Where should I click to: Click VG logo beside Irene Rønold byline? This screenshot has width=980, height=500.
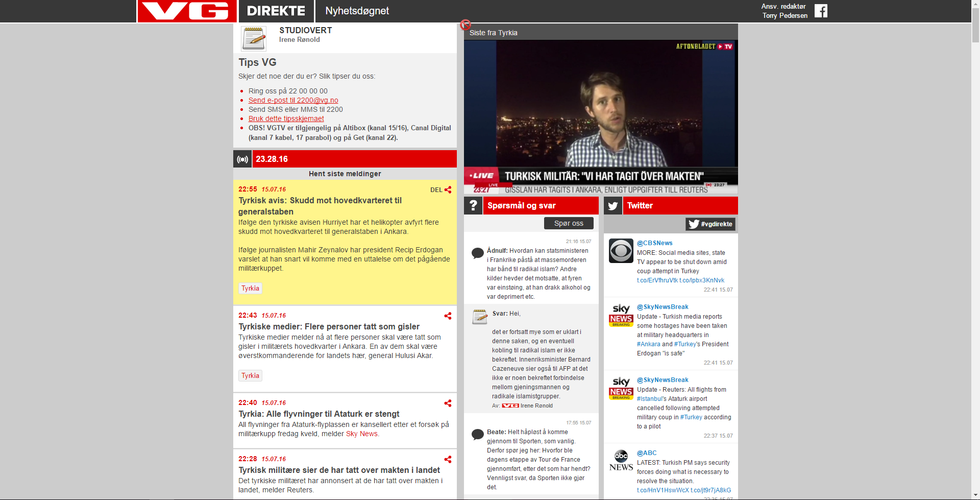[x=510, y=406]
